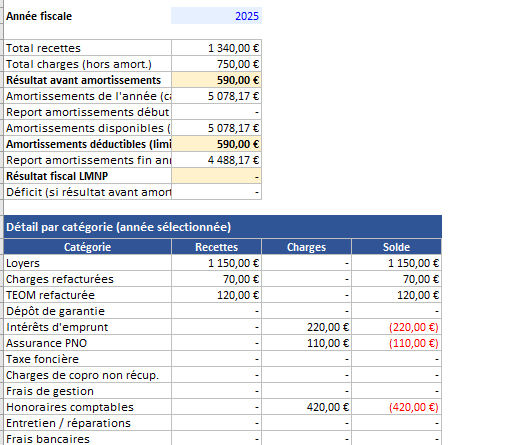Click the 'Année fiscale' label cell
The width and height of the screenshot is (523, 445).
[88, 16]
